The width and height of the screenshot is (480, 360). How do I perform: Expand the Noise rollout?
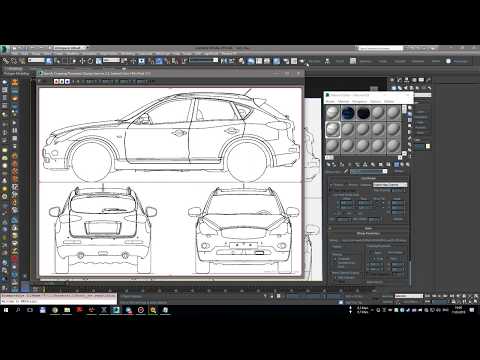(368, 228)
